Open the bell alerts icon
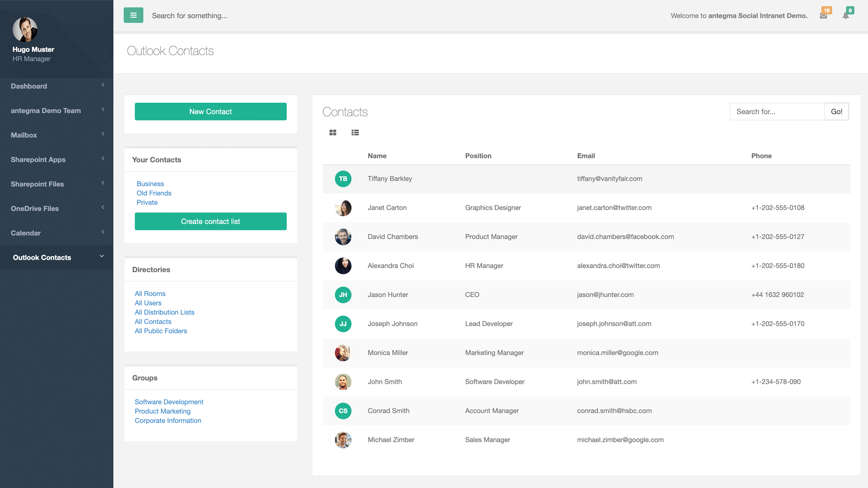Screen dimensions: 868x488 point(846,16)
